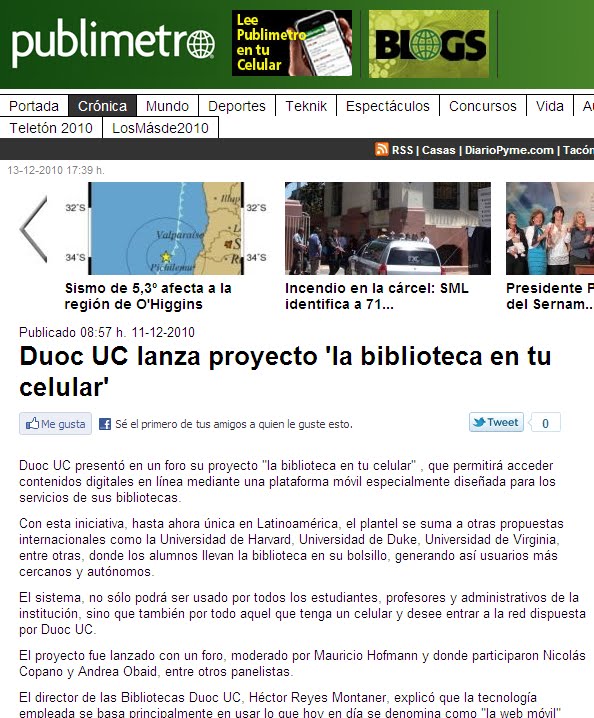
Task: Click the paragraph beginning 'Duoc UC presentó en un foro'
Action: (287, 481)
